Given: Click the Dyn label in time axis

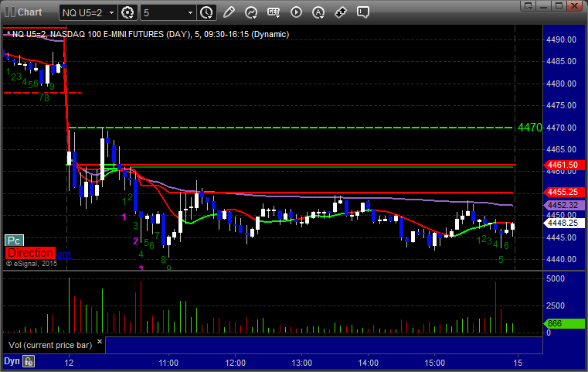Looking at the screenshot, I should pos(12,361).
